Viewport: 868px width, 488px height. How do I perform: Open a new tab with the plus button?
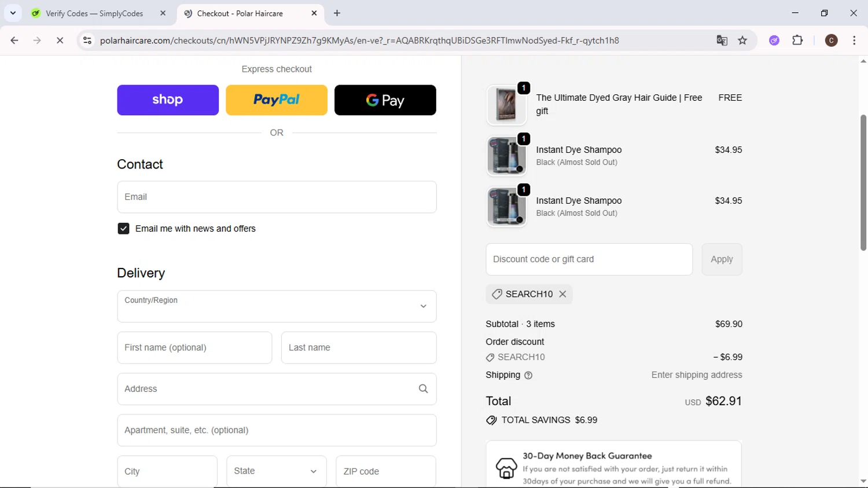[x=337, y=13]
